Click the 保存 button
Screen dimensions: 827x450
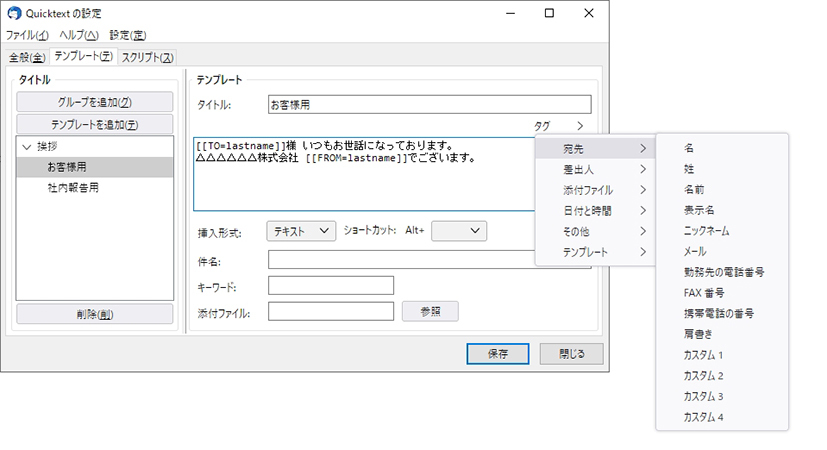pos(497,354)
